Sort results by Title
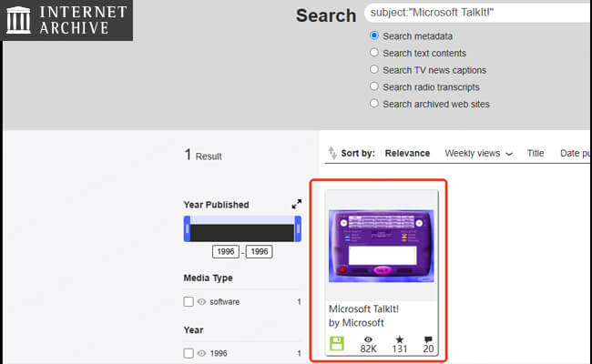Image resolution: width=592 pixels, height=364 pixels. coord(536,153)
